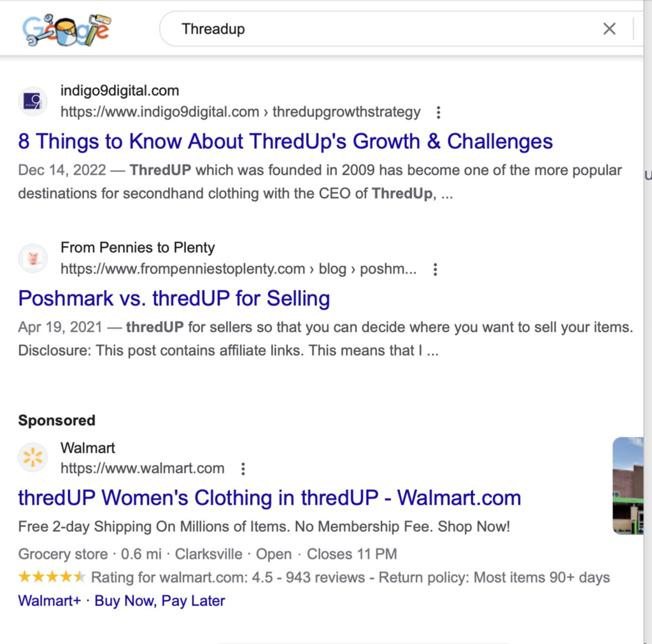Viewport: 652px width, 644px height.
Task: Open 'Poshmark vs. thredUP for Selling' link
Action: (x=174, y=298)
